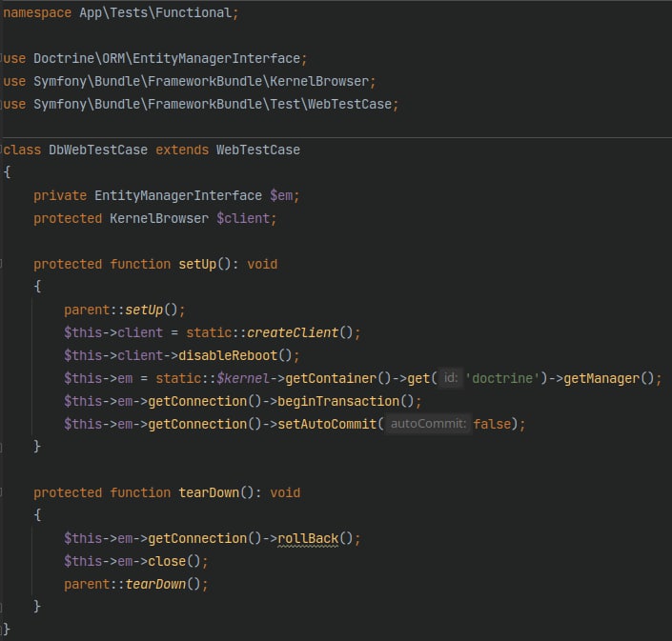Click 'WebTestCase' after the extends keyword

click(x=258, y=150)
